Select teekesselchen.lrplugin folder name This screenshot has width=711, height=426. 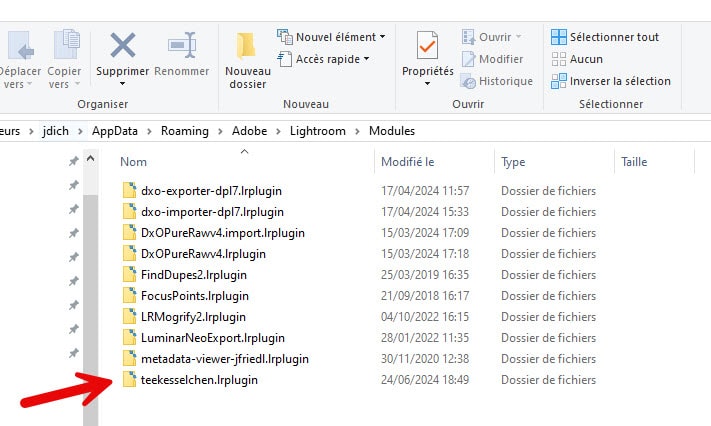pyautogui.click(x=199, y=380)
